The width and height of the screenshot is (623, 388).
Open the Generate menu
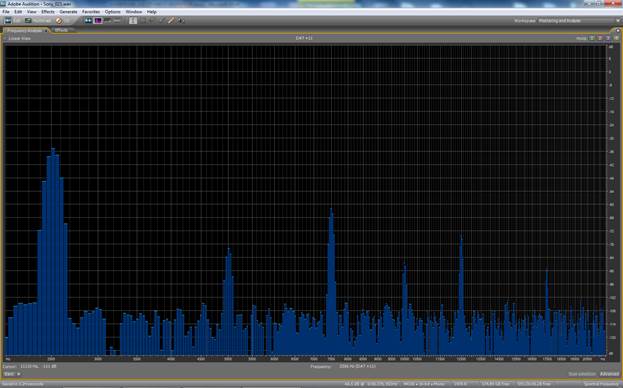(x=68, y=12)
